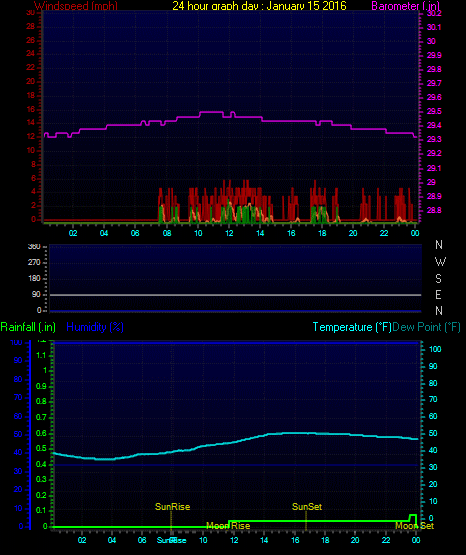This screenshot has height=555, width=466.
Task: Click the Windspeed (mph) axis label
Action: click(75, 6)
